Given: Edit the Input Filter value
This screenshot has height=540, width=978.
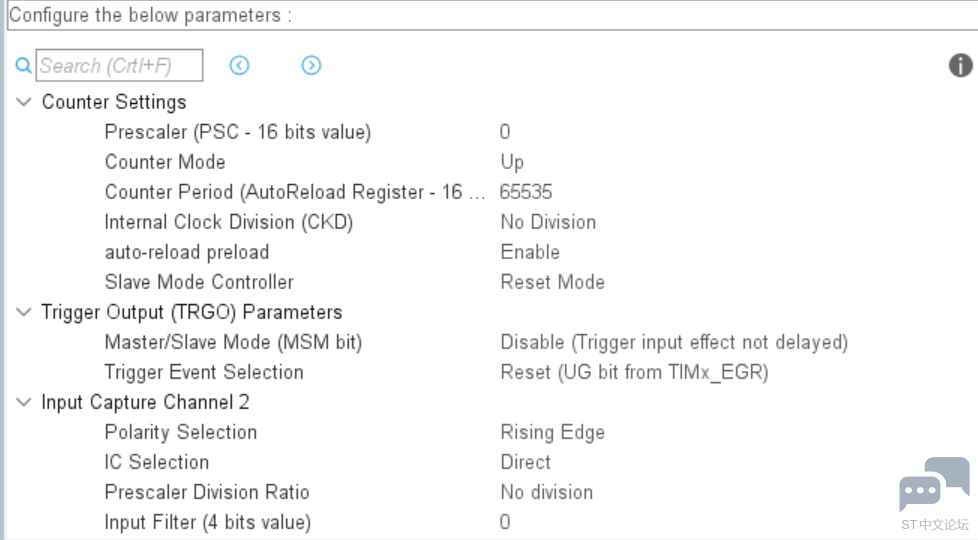Looking at the screenshot, I should 505,522.
